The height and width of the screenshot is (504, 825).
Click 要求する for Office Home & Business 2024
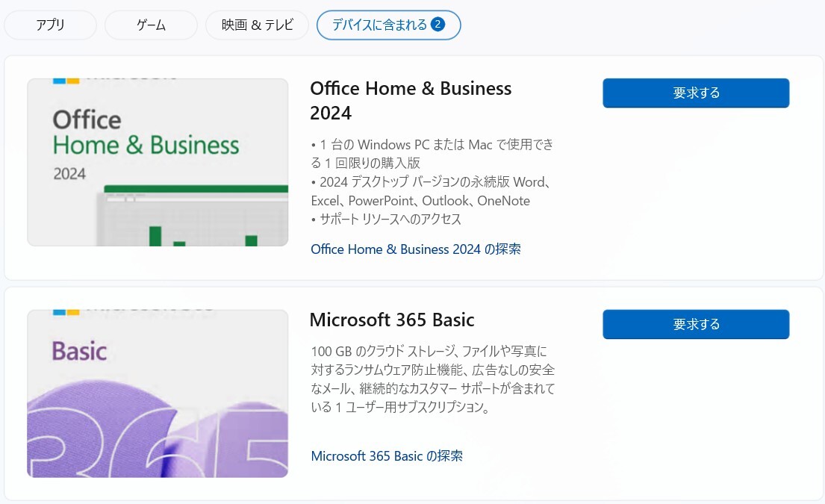click(696, 93)
